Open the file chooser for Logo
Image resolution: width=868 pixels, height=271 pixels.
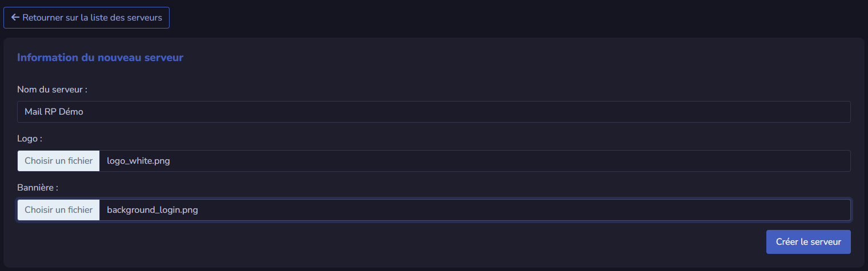click(x=59, y=161)
